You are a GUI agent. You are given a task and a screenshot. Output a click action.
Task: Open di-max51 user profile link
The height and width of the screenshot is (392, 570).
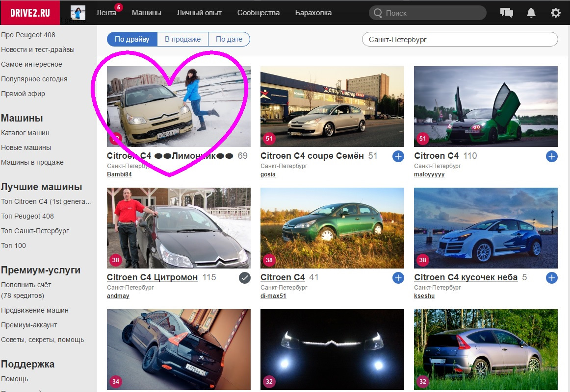coord(273,296)
